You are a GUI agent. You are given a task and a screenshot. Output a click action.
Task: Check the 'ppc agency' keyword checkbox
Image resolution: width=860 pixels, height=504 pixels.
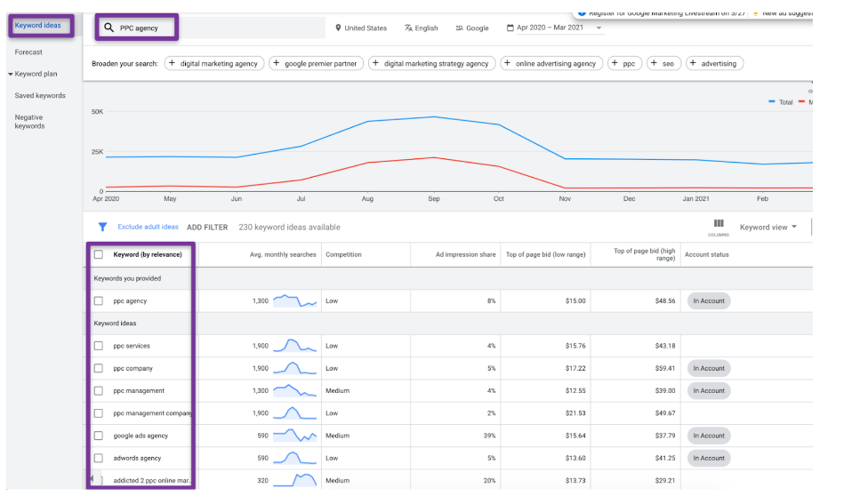tap(99, 301)
